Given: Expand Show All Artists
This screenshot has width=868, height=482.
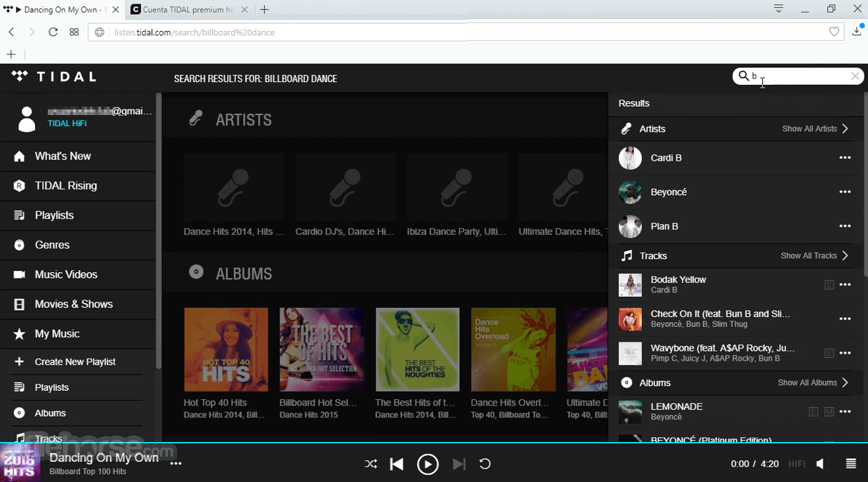Looking at the screenshot, I should [x=815, y=128].
